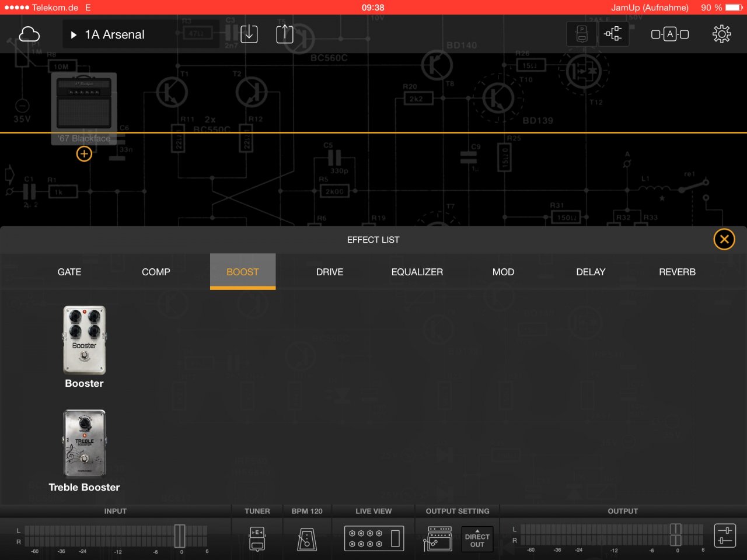The width and height of the screenshot is (747, 560).
Task: Adjust the output level slider
Action: 676,535
